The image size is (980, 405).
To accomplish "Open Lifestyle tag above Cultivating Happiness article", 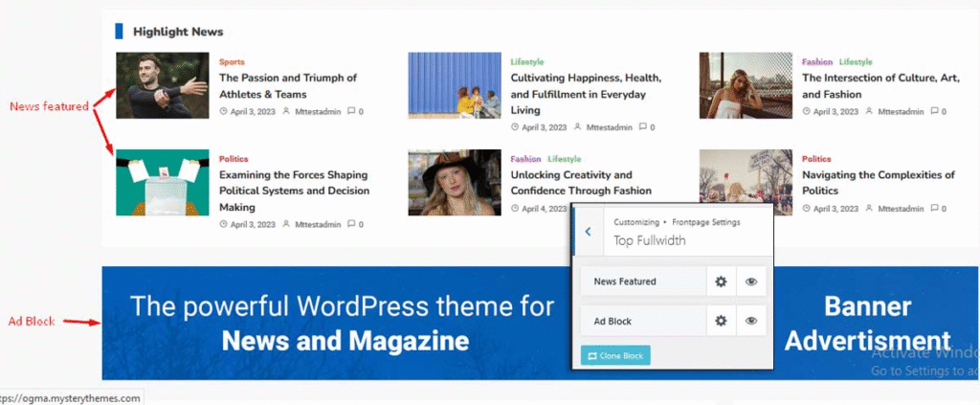I will 526,62.
